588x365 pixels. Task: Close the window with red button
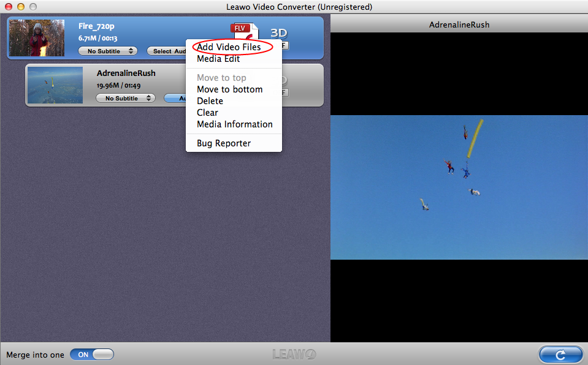[x=8, y=7]
